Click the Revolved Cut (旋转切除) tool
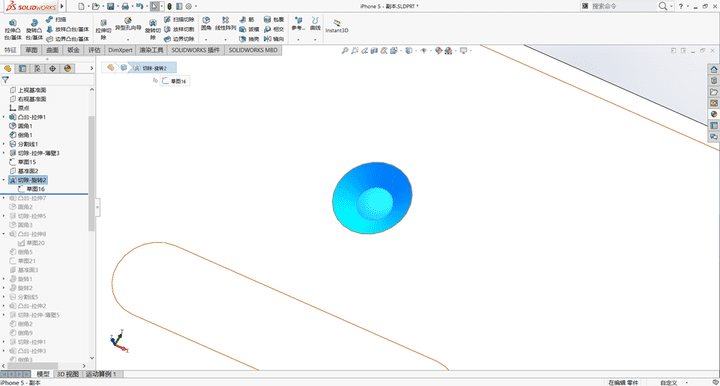 tap(152, 29)
